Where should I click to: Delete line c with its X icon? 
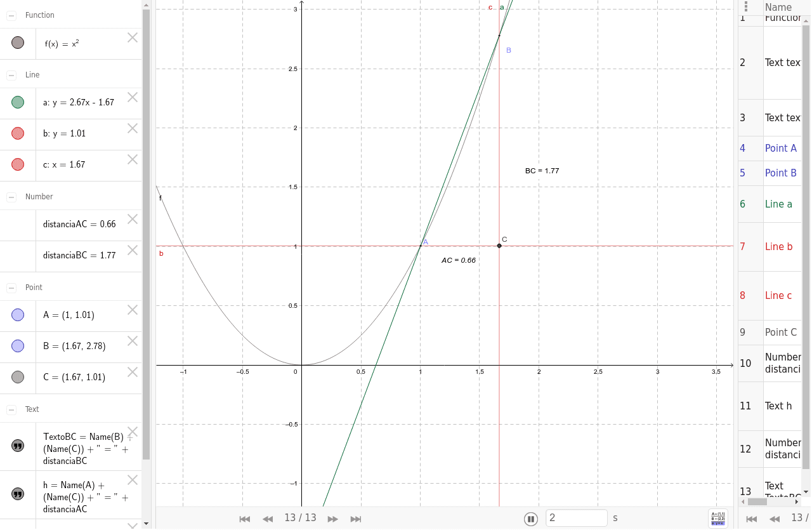coord(133,159)
